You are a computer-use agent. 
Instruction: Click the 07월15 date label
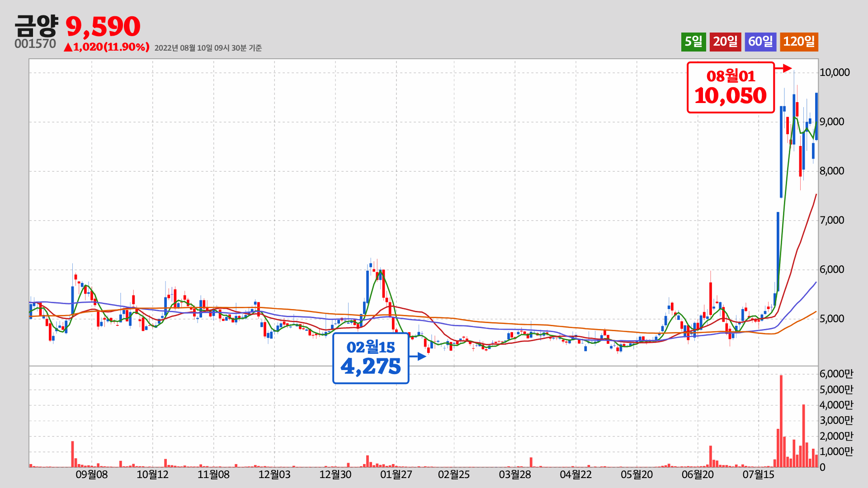point(759,474)
